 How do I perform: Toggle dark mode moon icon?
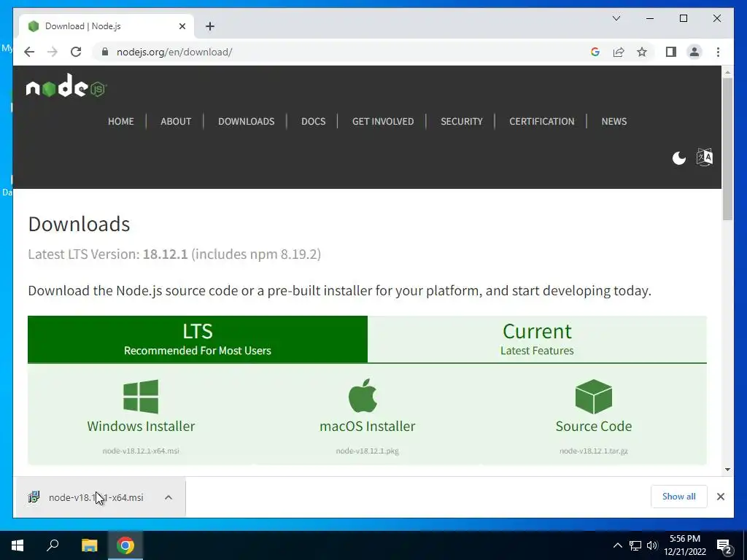tap(679, 157)
